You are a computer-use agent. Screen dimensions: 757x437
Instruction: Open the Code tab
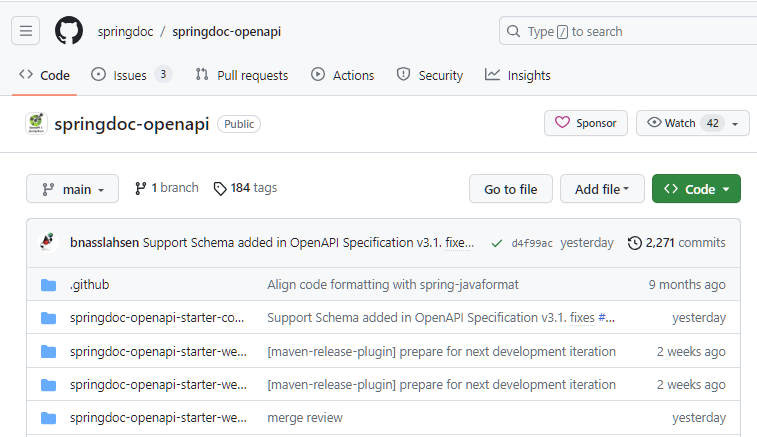44,75
